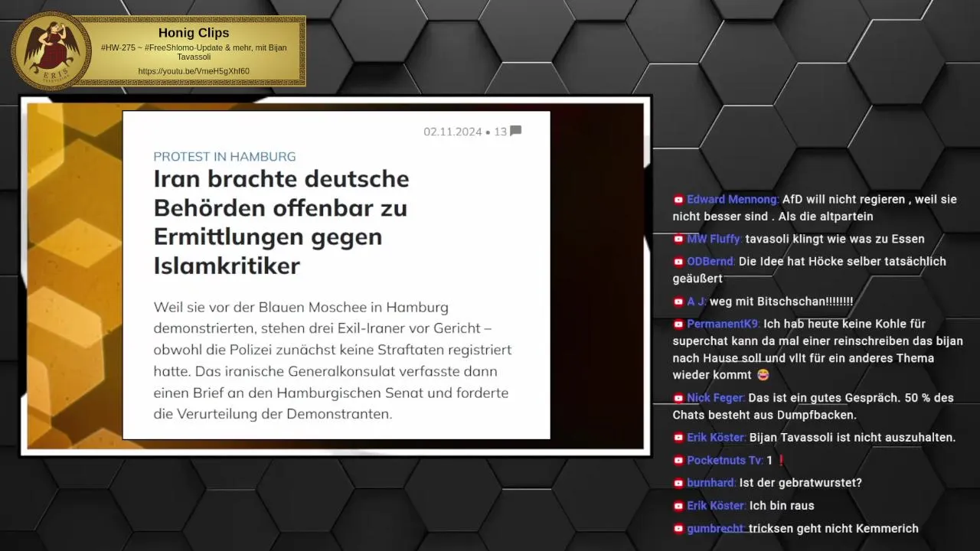Click the date 02.11.2024
This screenshot has width=980, height=551.
pos(452,132)
